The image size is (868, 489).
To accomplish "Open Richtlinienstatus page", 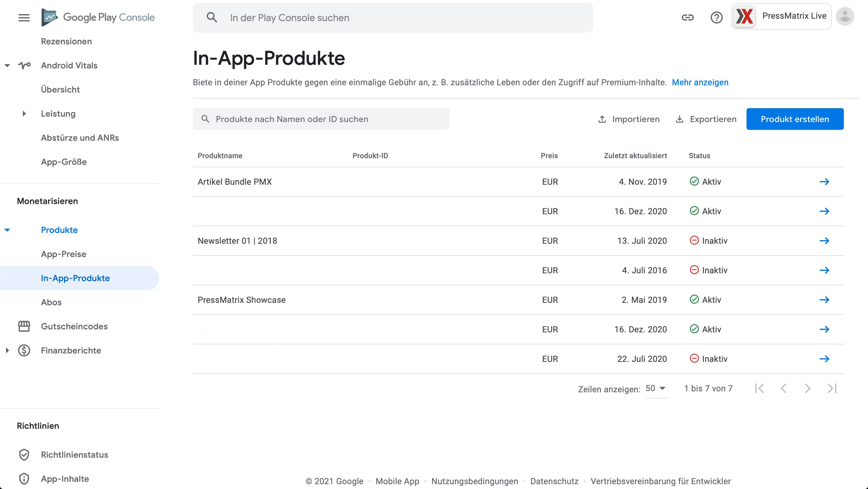I will [74, 455].
